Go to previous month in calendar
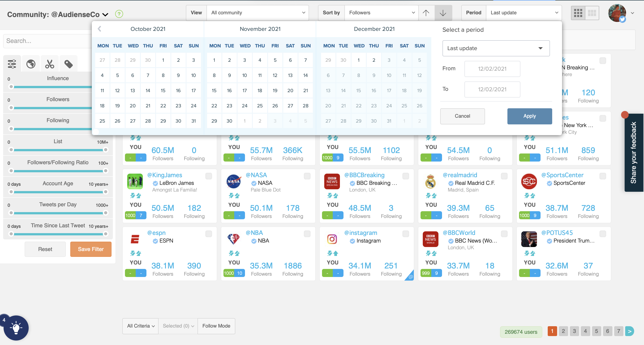 (x=99, y=29)
